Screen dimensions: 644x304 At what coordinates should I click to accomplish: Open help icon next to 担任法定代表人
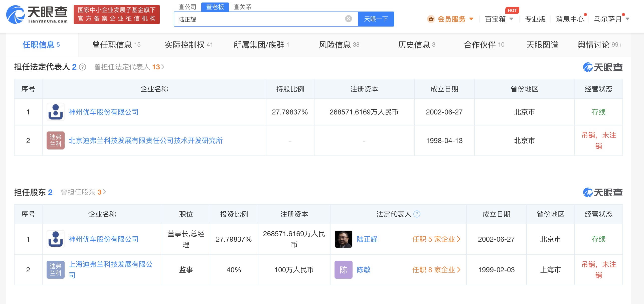pyautogui.click(x=82, y=67)
